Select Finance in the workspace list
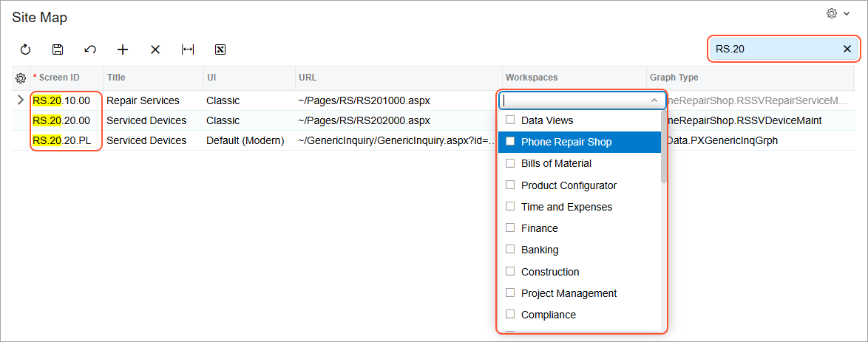This screenshot has height=342, width=868. tap(539, 228)
